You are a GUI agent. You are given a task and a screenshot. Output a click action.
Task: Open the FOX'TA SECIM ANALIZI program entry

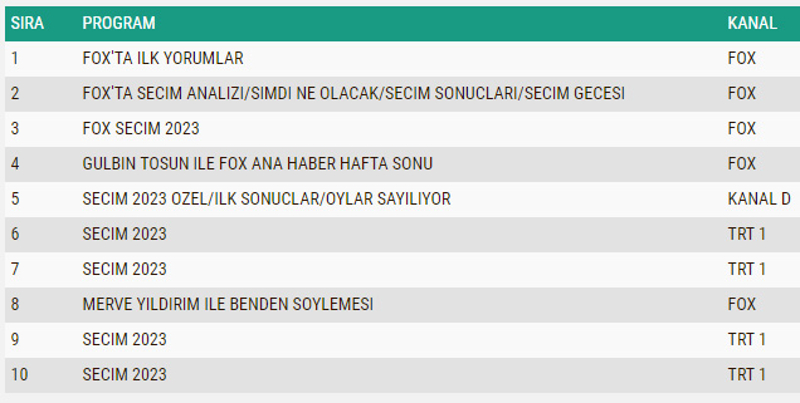click(354, 93)
